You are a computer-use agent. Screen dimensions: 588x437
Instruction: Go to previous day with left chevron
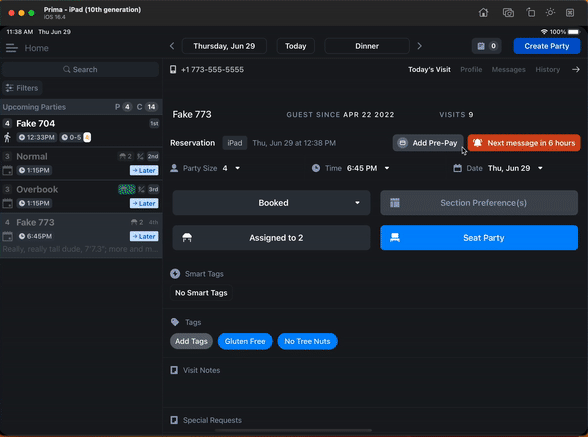tap(172, 46)
